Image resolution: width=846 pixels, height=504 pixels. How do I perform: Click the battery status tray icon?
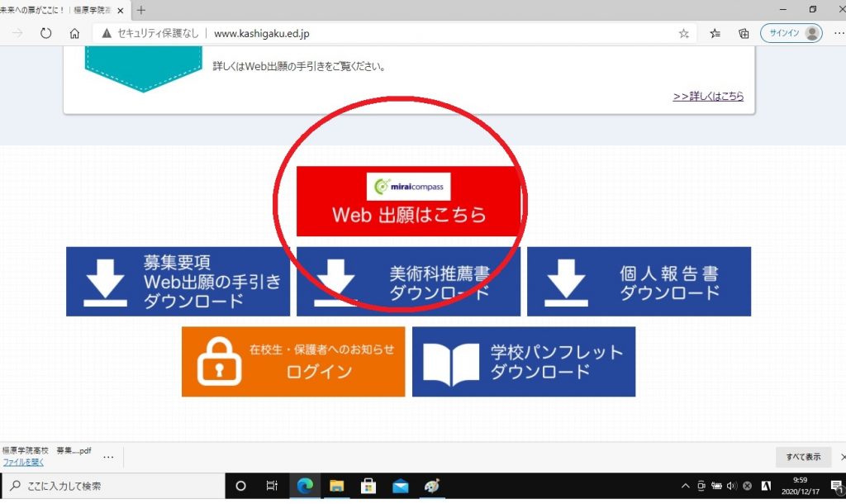coord(716,486)
